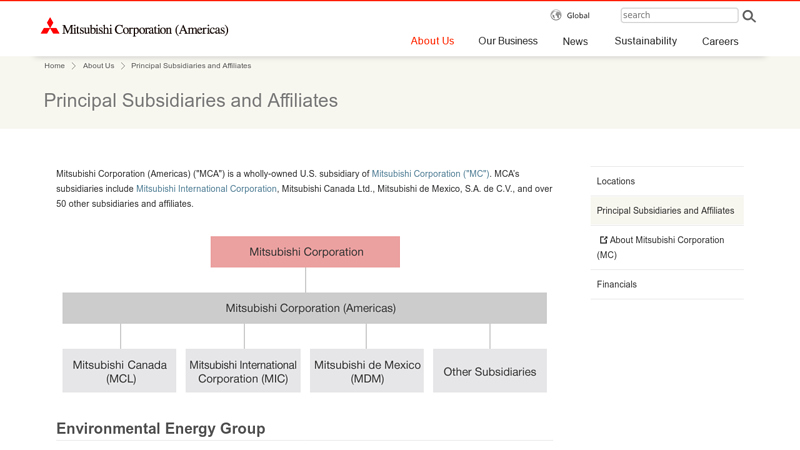The width and height of the screenshot is (800, 450).
Task: Open Mitsubishi International Corporation link
Action: click(x=206, y=189)
